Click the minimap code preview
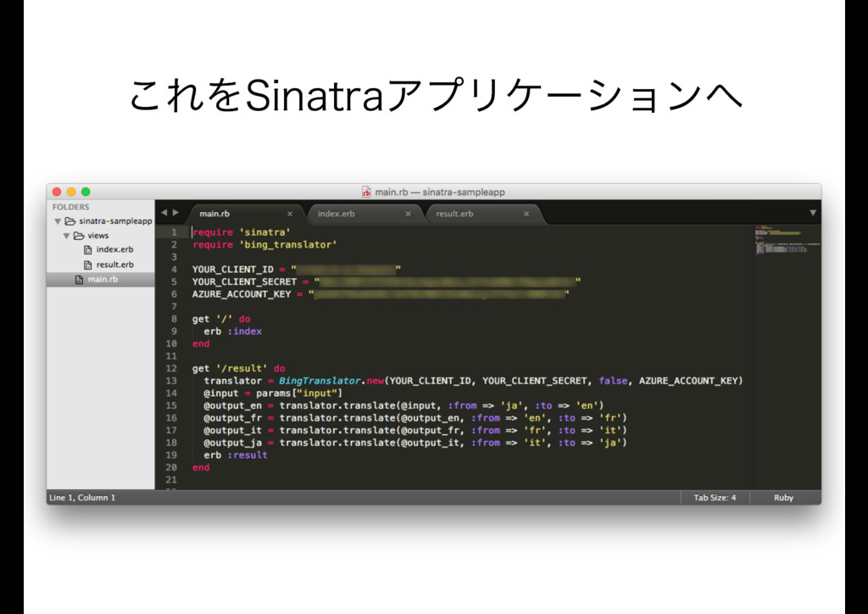Screen dimensions: 868x614 (787, 239)
